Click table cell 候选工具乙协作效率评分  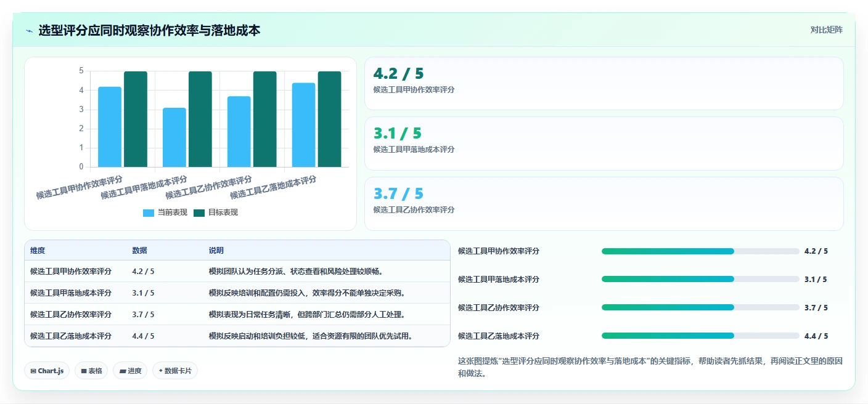[71, 314]
